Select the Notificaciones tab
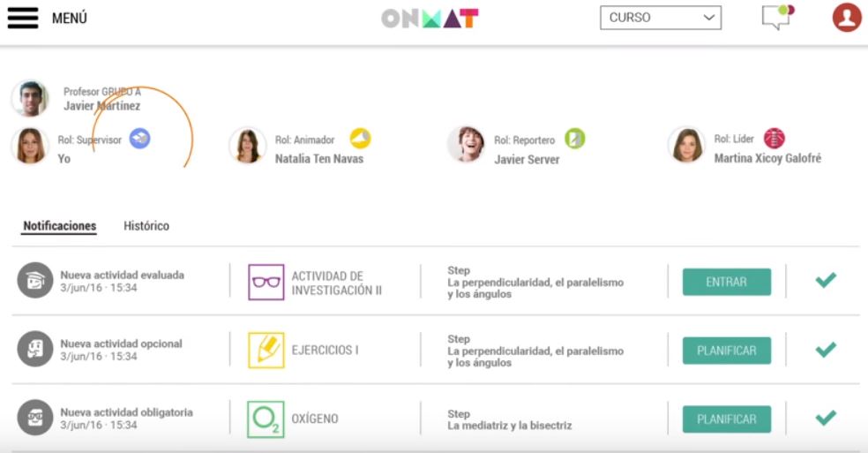Screen dimensions: 868x453 [59, 226]
